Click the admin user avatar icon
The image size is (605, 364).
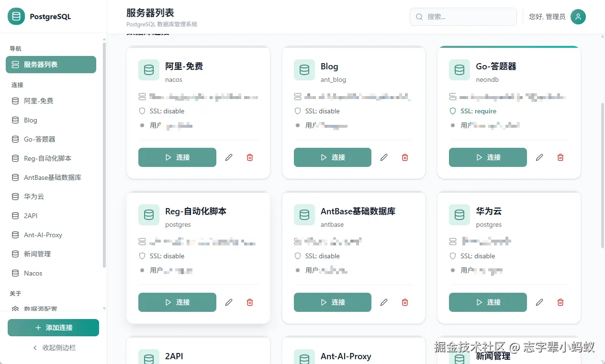click(578, 17)
